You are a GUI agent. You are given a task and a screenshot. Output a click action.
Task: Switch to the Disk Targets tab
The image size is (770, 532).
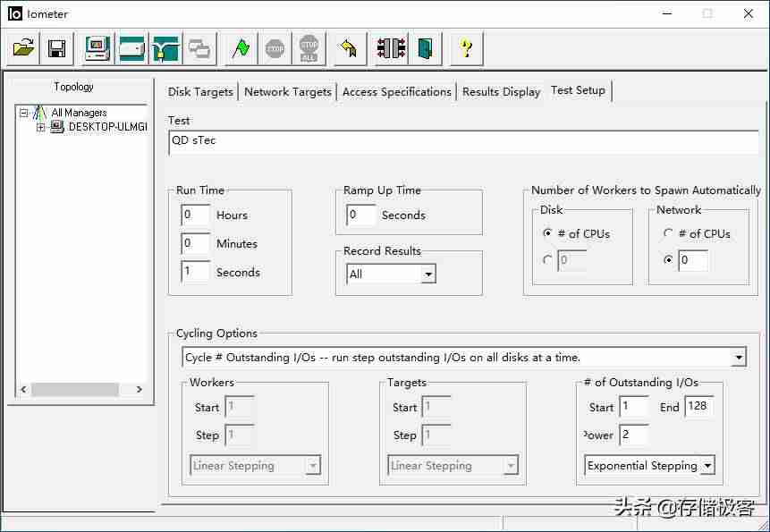point(200,92)
